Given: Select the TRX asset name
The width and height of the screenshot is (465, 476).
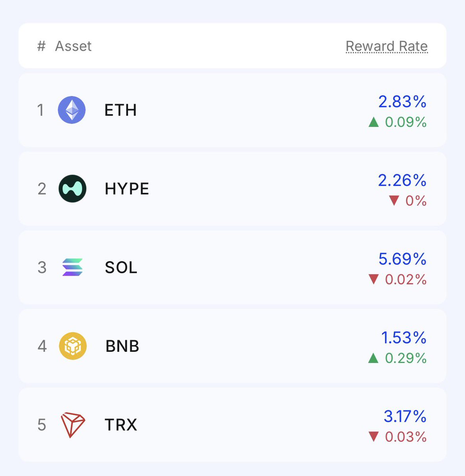Looking at the screenshot, I should [121, 425].
